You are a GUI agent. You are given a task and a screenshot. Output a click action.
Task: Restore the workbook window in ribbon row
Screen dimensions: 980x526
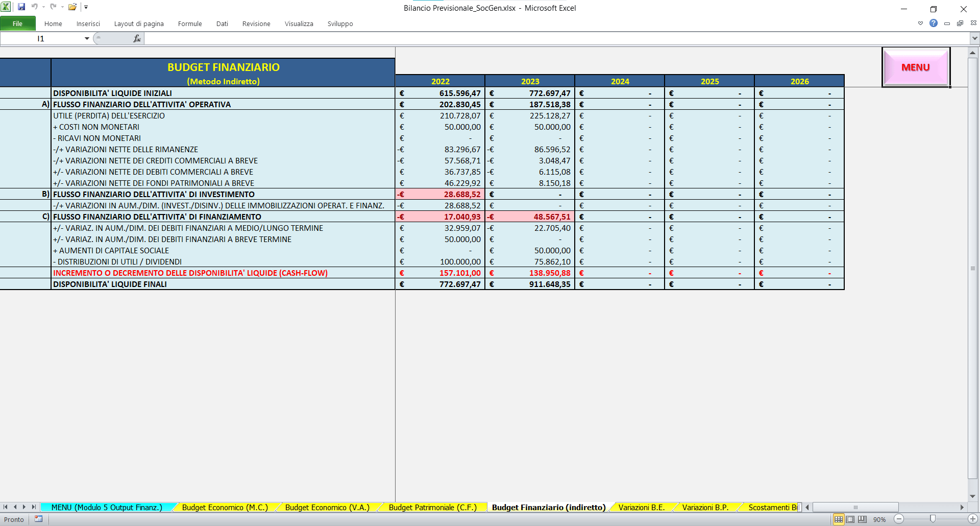point(960,23)
